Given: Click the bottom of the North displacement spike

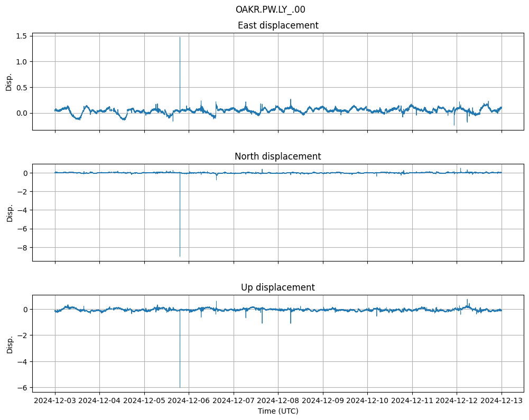Looking at the screenshot, I should point(180,256).
